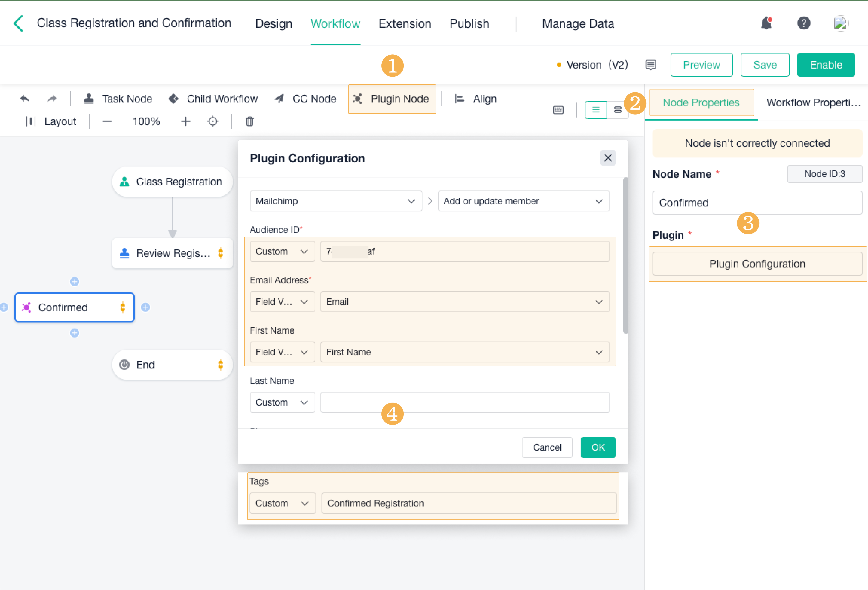Add node below Confirmed node
This screenshot has width=868, height=590.
coord(75,333)
